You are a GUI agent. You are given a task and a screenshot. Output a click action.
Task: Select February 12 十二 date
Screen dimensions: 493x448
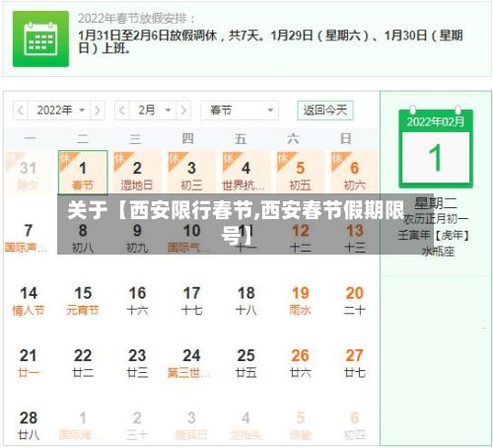coord(300,238)
